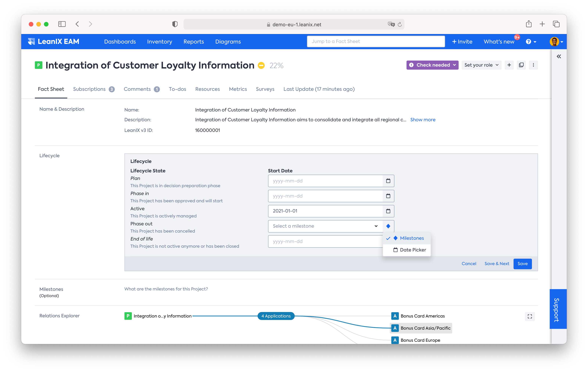Open the Inventory page
The image size is (588, 372).
click(160, 42)
